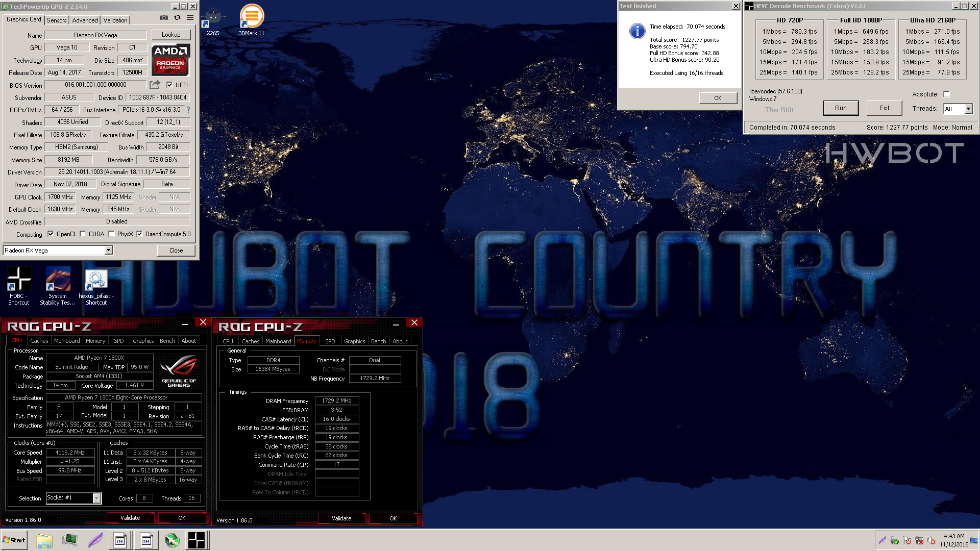Viewport: 980px width, 551px height.
Task: Enable the Absolute checkbox in HEVC benchmark
Action: point(946,94)
